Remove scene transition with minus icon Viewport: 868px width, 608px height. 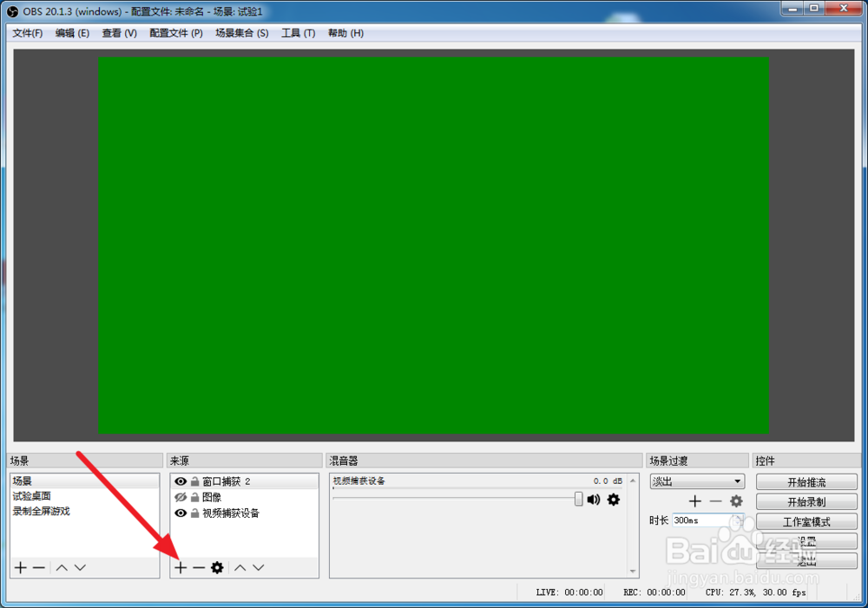pyautogui.click(x=716, y=501)
